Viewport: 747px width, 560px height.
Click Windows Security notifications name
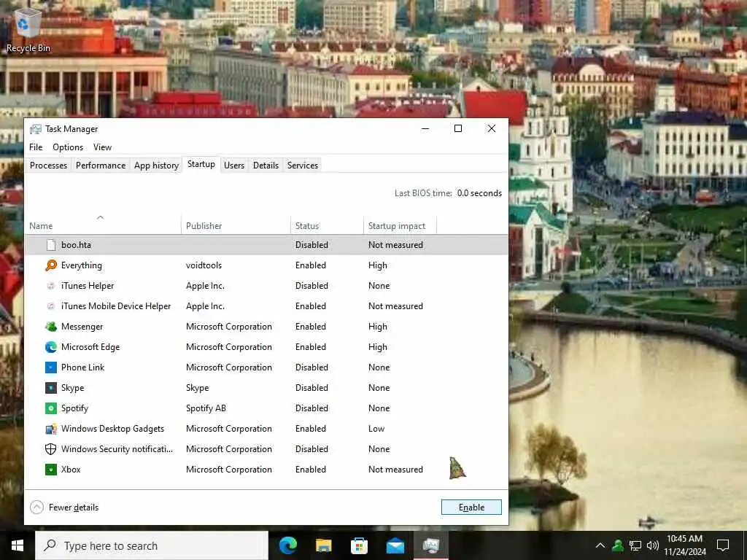(117, 449)
